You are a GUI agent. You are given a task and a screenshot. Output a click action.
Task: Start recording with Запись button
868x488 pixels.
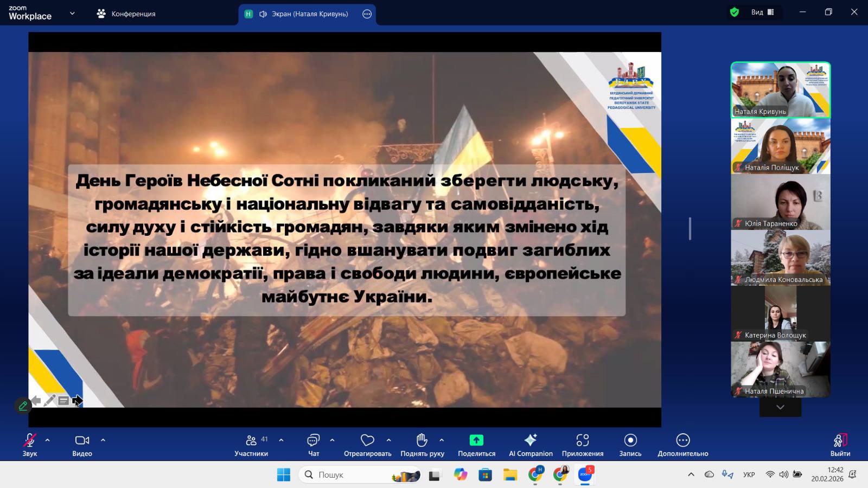coord(630,440)
